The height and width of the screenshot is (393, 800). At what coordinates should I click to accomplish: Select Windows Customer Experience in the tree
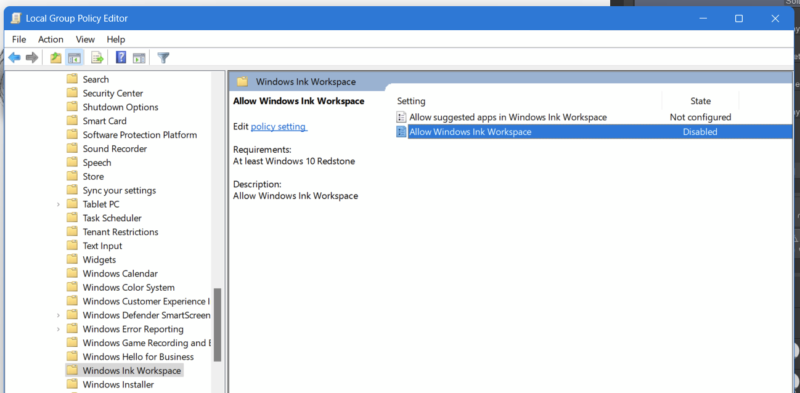point(146,301)
